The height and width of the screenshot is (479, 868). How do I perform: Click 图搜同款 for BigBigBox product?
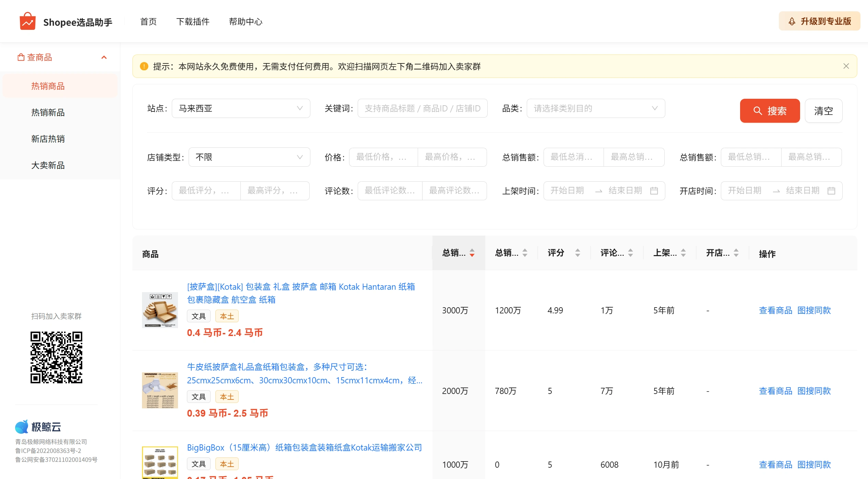coord(814,465)
